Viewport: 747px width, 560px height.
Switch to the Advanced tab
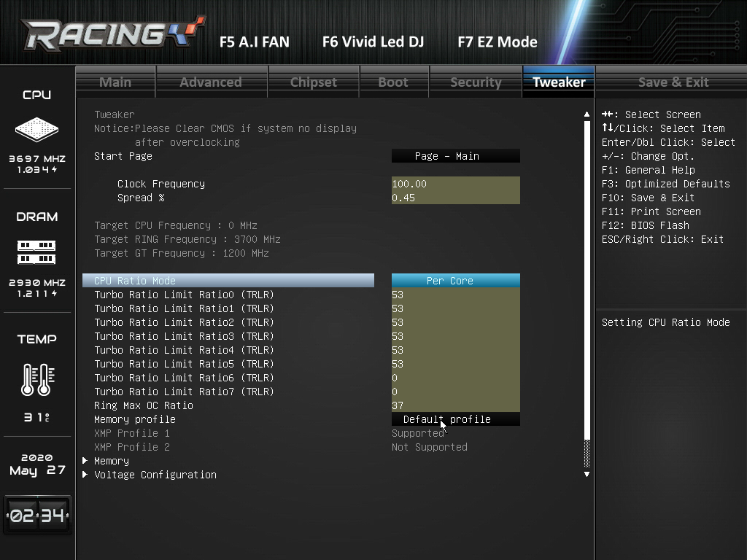(211, 82)
